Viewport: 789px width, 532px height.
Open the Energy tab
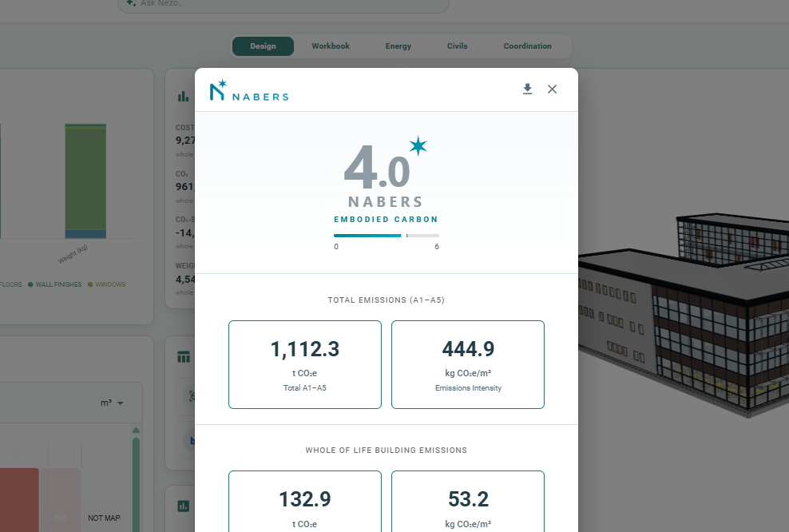(398, 46)
